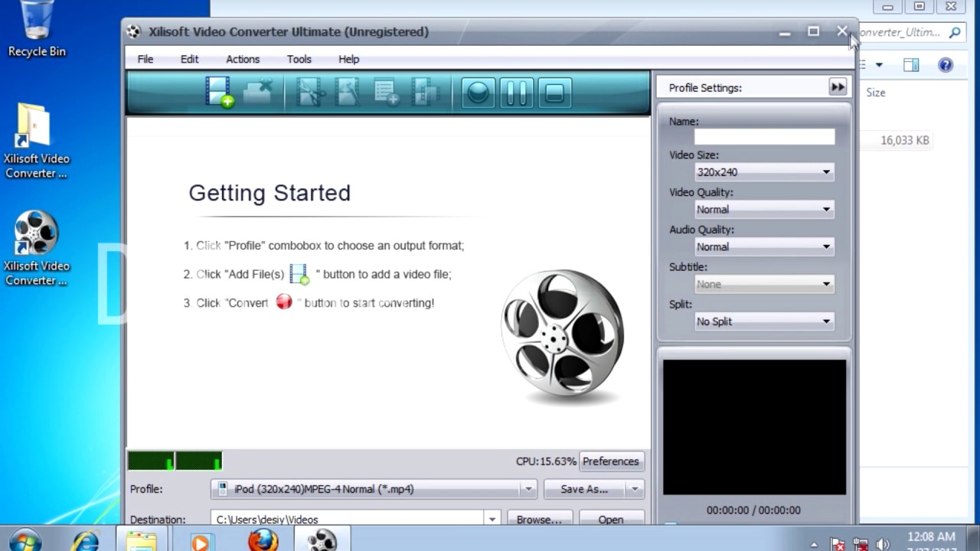Image resolution: width=980 pixels, height=551 pixels.
Task: Open the File menu
Action: point(145,59)
